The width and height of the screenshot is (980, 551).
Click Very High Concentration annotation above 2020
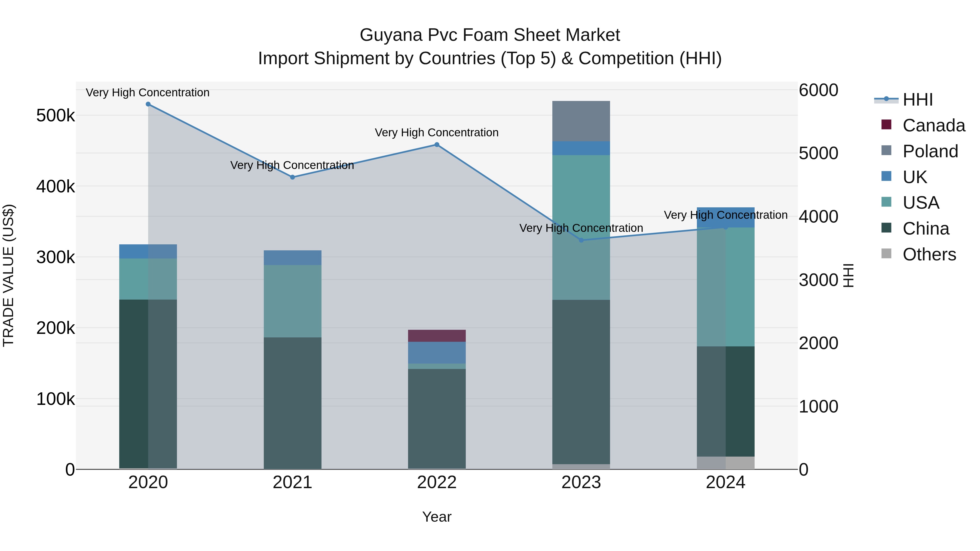148,93
